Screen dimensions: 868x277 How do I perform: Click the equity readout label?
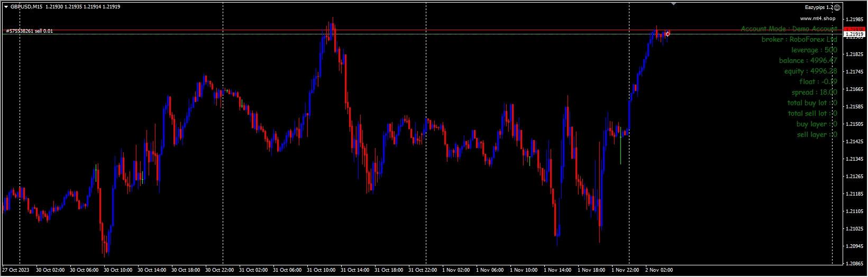[x=810, y=71]
